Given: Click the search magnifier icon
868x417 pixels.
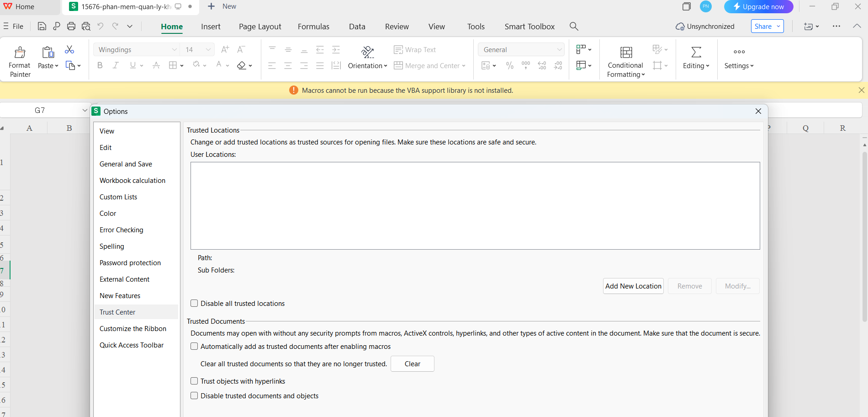Looking at the screenshot, I should [x=574, y=27].
